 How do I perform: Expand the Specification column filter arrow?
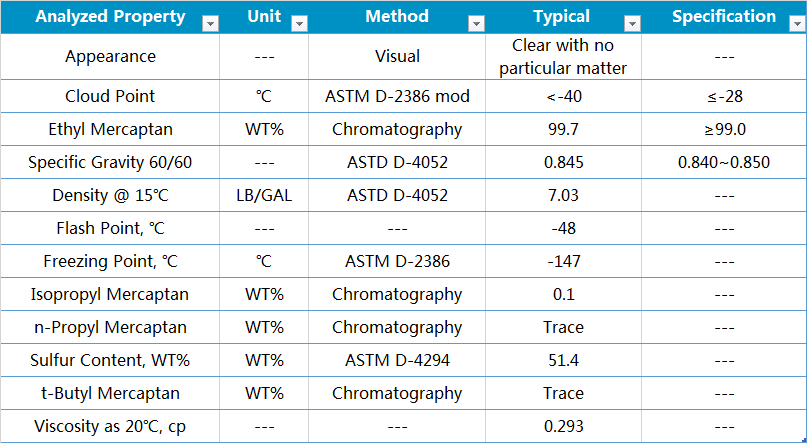[x=795, y=24]
